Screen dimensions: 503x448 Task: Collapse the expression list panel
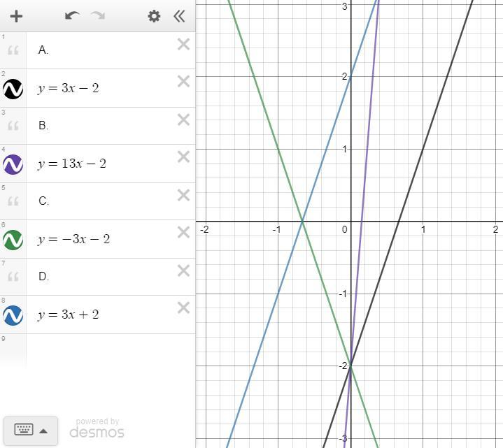pos(179,16)
